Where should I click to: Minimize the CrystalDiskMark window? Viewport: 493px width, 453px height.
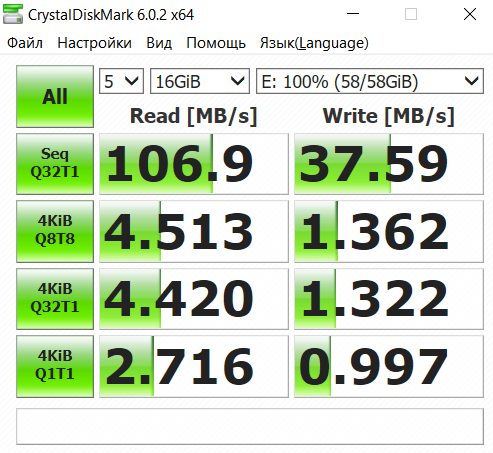click(353, 14)
